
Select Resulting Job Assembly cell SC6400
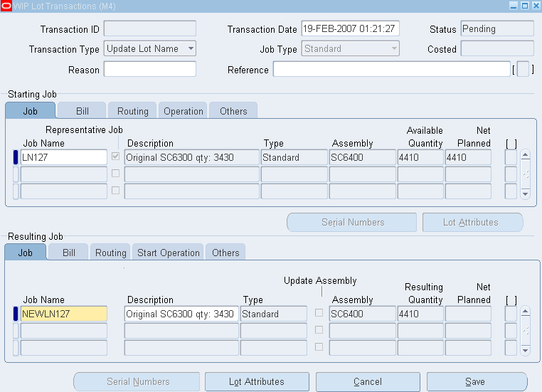[x=363, y=314]
